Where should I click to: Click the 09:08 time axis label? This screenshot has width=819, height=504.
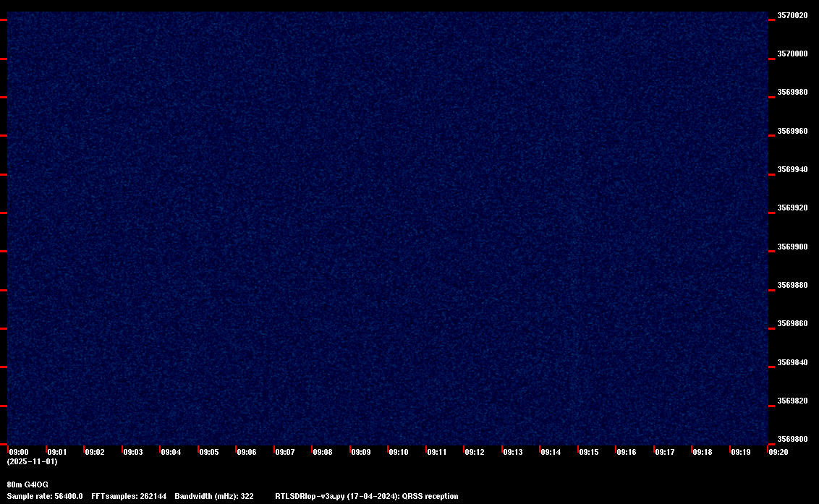coord(322,452)
